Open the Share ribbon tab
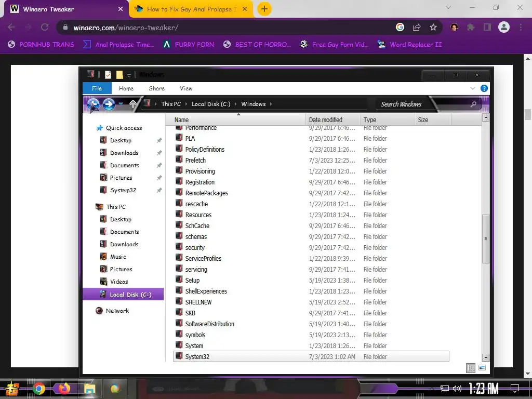The height and width of the screenshot is (399, 532). [157, 88]
